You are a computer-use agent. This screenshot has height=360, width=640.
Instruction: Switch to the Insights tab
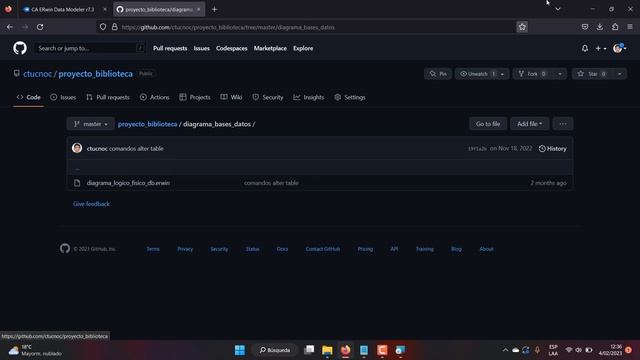pyautogui.click(x=309, y=97)
